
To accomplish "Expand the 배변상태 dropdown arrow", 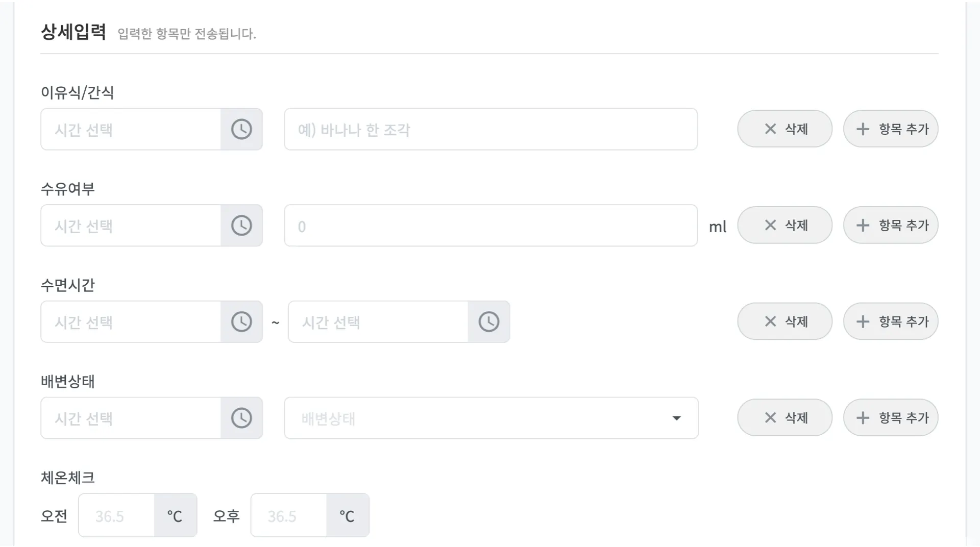I will coord(676,418).
